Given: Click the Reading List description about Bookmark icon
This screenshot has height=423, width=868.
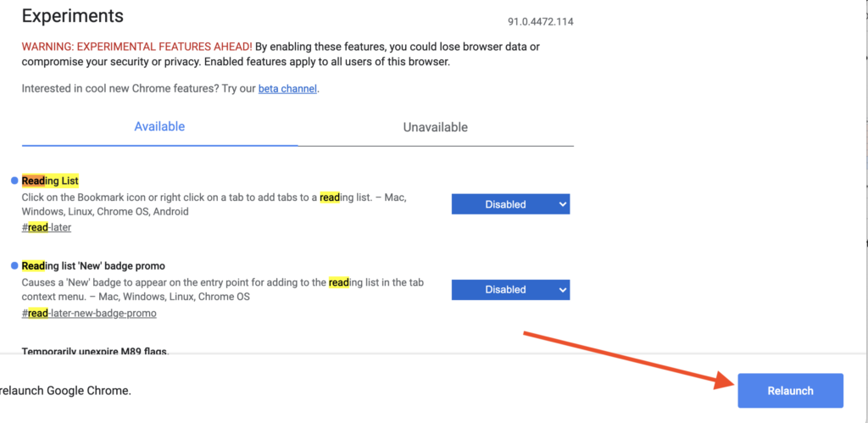Looking at the screenshot, I should (x=214, y=204).
